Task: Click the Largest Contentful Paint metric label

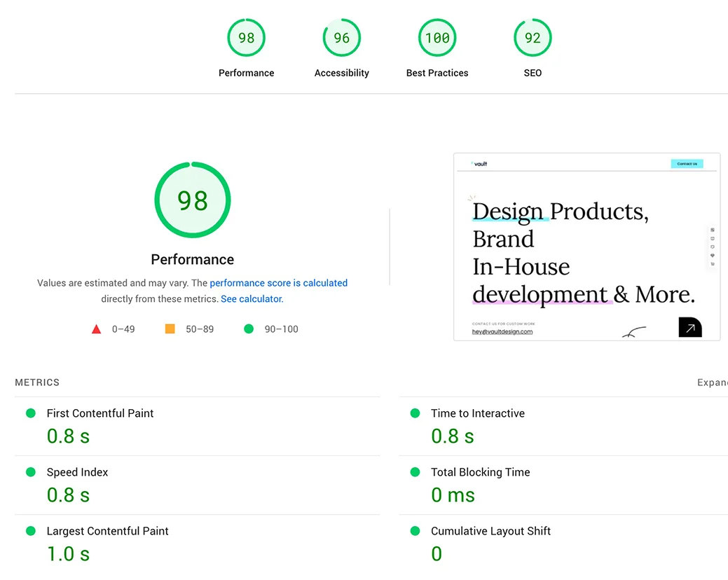Action: coord(107,531)
